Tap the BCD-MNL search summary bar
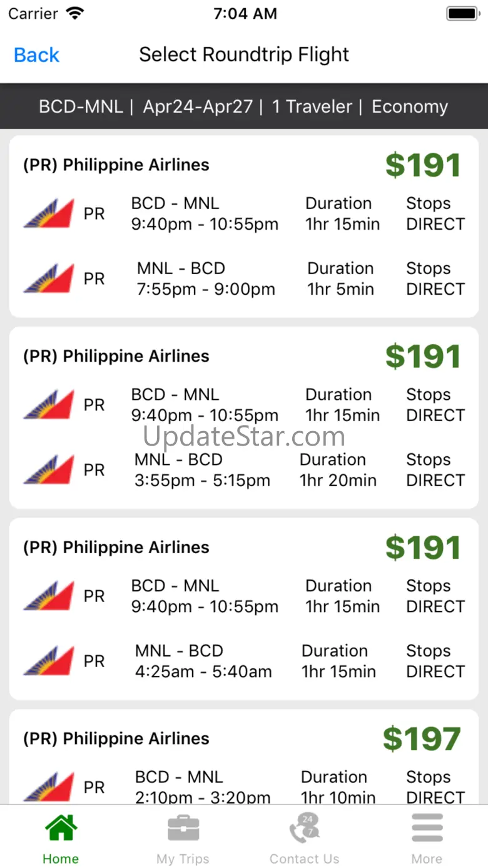This screenshot has width=488, height=868. (243, 106)
